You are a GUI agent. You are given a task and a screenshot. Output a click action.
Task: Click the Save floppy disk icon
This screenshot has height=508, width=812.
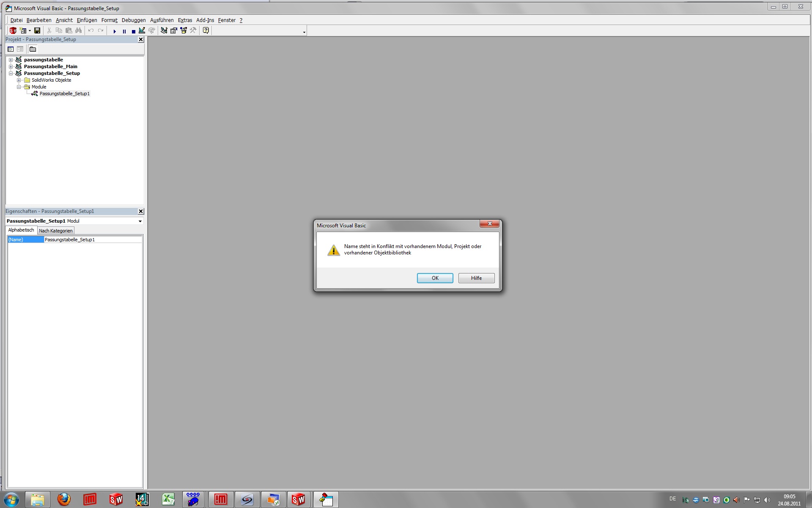(x=37, y=30)
